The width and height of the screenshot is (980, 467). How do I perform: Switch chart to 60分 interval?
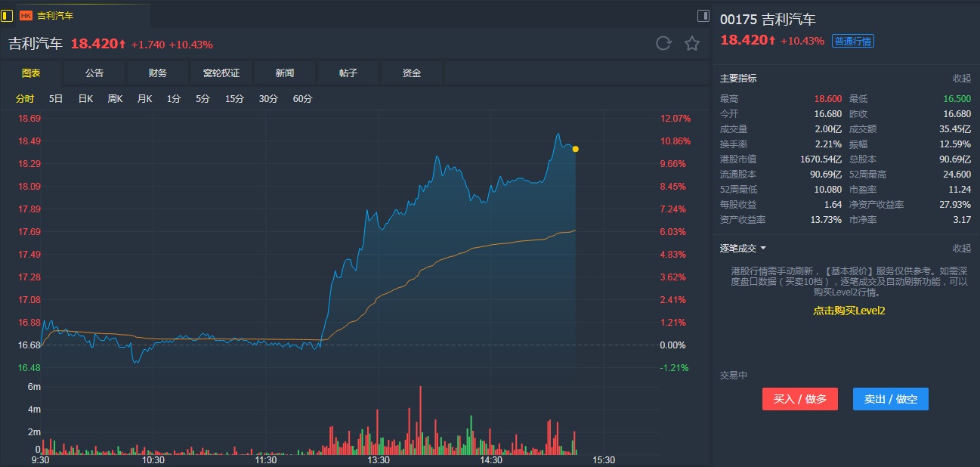pyautogui.click(x=302, y=99)
